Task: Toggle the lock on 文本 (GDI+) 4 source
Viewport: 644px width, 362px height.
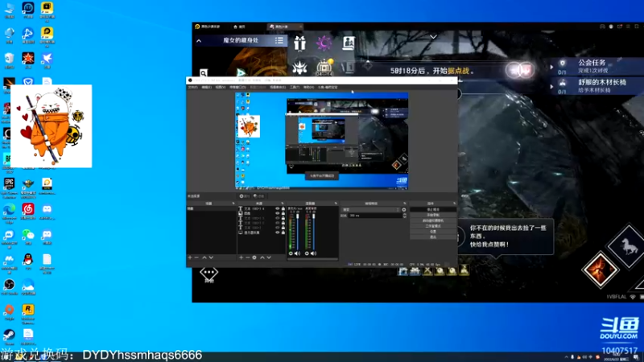Action: click(x=283, y=208)
